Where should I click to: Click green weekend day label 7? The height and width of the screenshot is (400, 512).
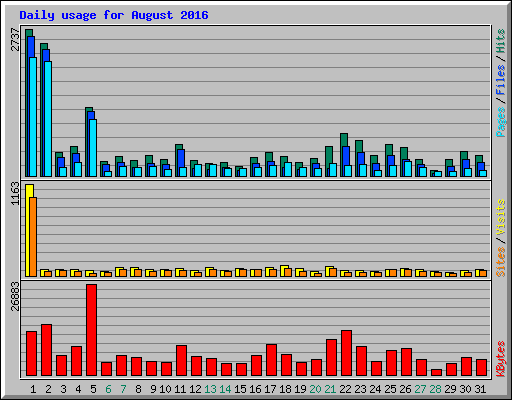coord(123,389)
